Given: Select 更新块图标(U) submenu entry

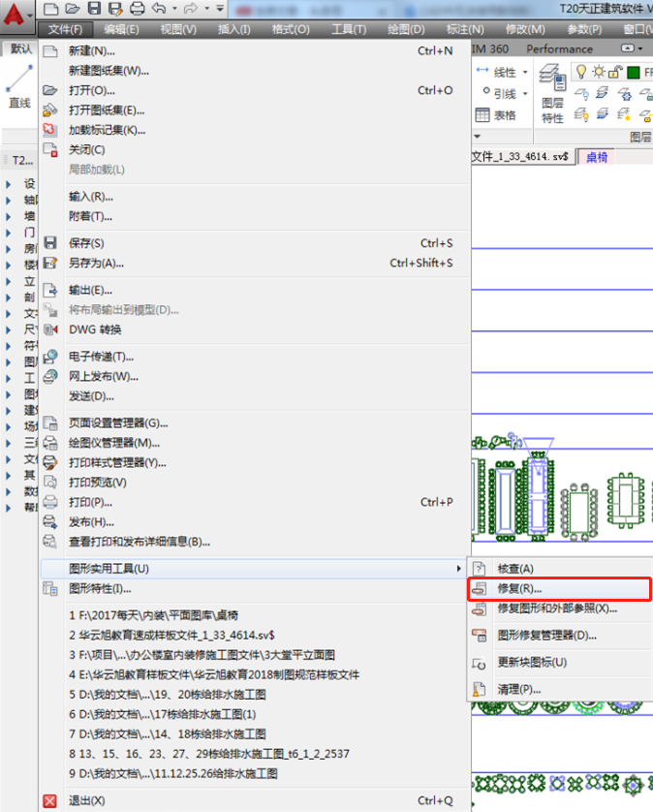Looking at the screenshot, I should click(x=560, y=663).
